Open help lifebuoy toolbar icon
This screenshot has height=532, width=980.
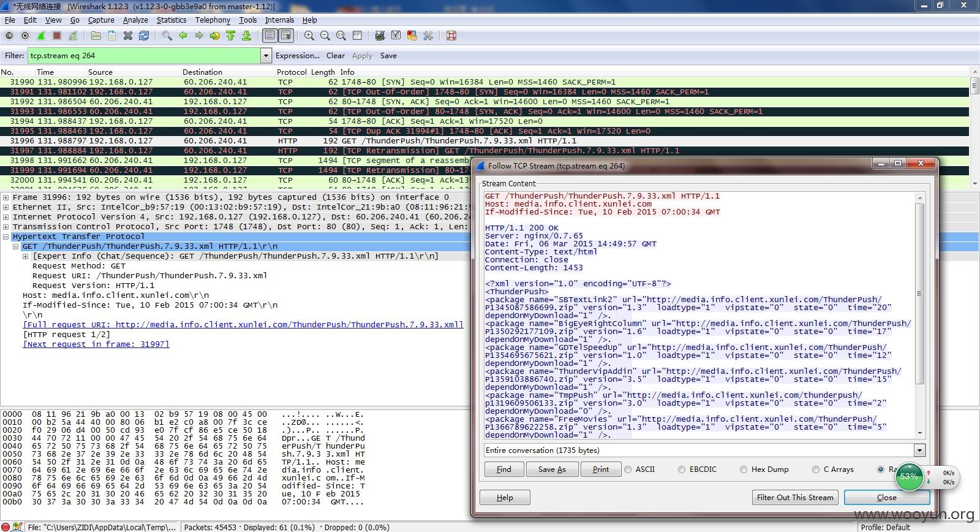451,36
